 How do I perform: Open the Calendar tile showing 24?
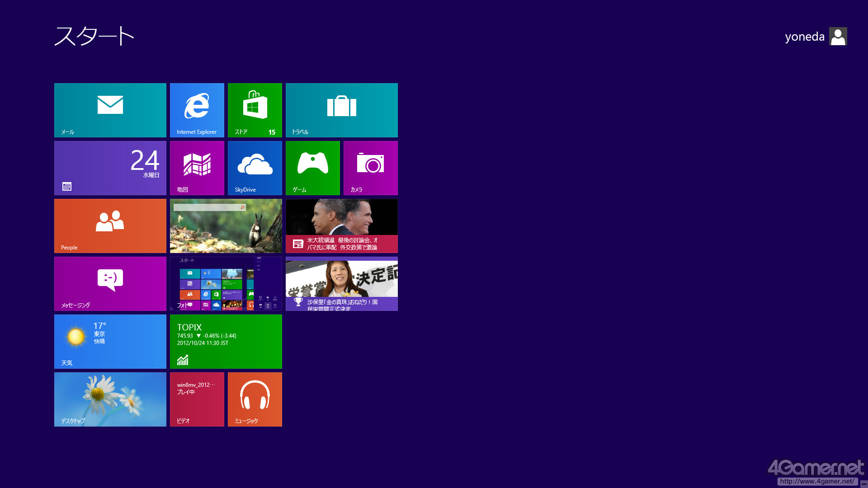(x=110, y=168)
